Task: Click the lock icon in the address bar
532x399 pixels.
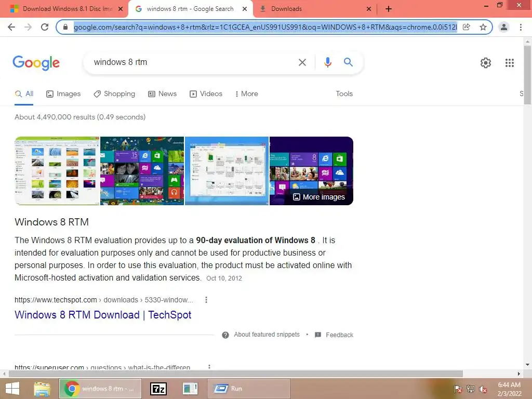Action: (x=65, y=27)
